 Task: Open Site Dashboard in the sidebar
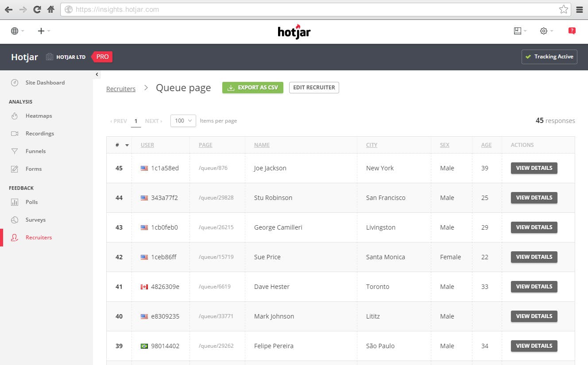pos(45,83)
